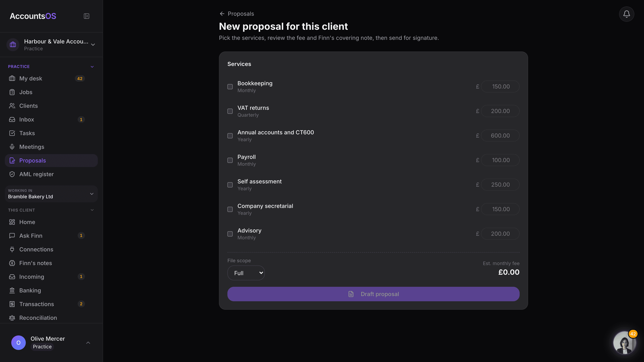The height and width of the screenshot is (362, 644).
Task: Click the My desk briefcase icon
Action: click(12, 78)
